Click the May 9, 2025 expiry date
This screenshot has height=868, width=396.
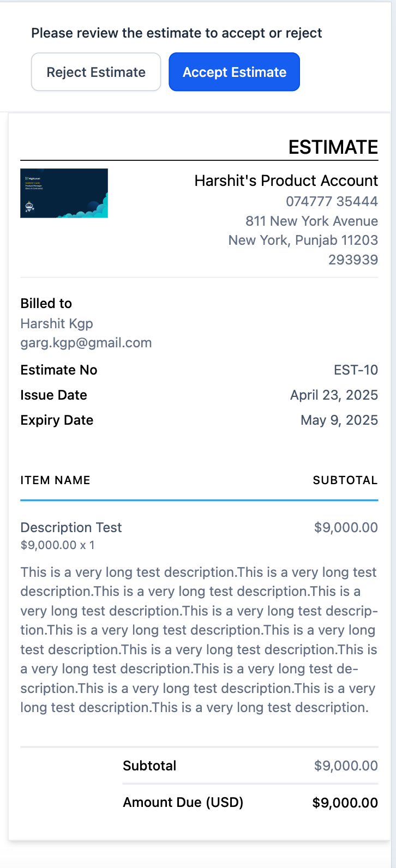tap(339, 420)
